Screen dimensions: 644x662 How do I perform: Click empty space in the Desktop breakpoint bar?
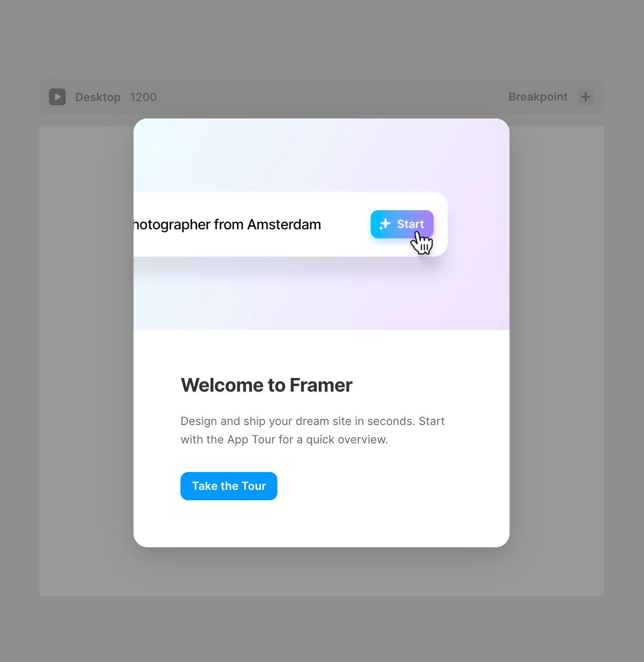click(x=329, y=97)
